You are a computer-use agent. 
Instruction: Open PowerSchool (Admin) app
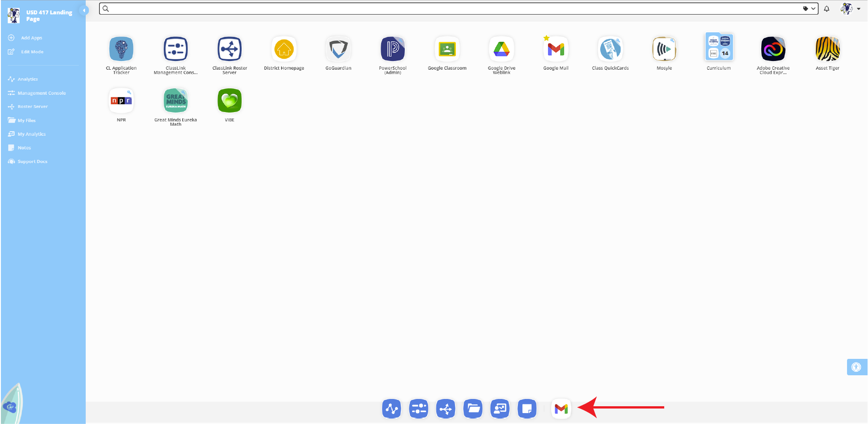pos(393,49)
